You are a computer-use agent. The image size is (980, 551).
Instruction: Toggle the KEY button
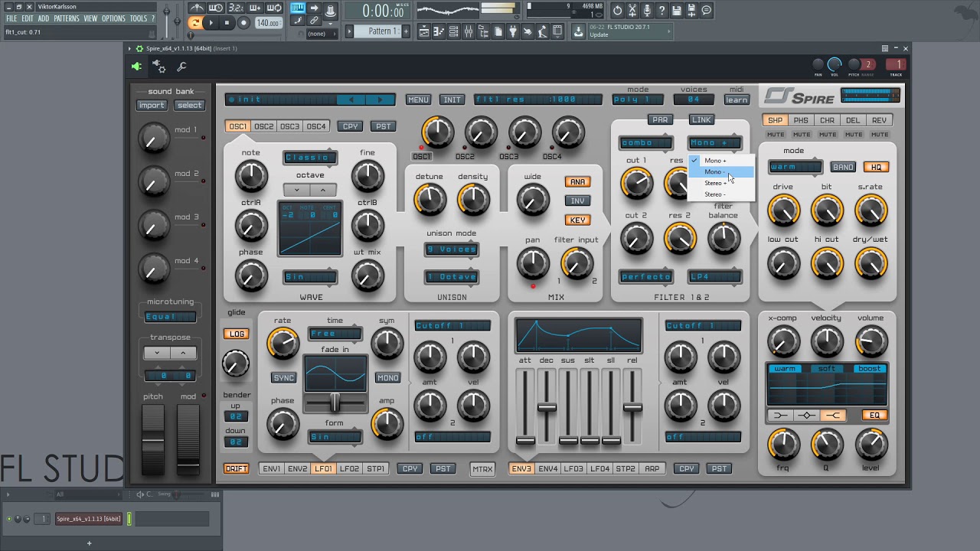577,220
